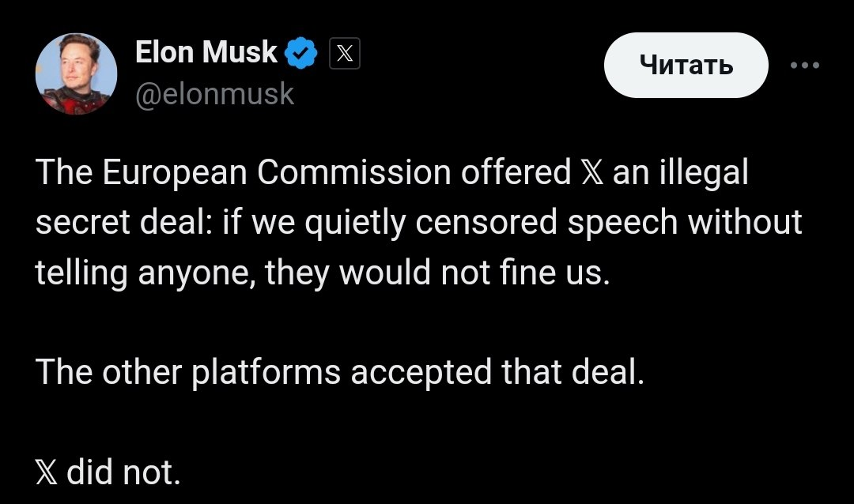Click the words 'did not.' in the last line

click(124, 473)
